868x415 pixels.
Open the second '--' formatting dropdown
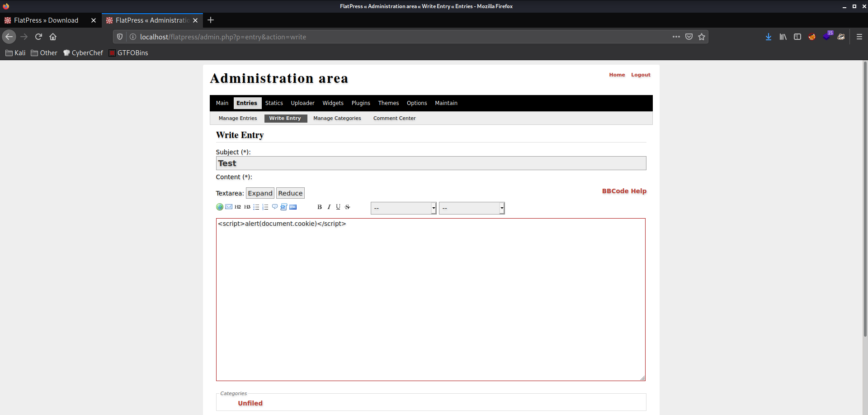click(x=472, y=208)
